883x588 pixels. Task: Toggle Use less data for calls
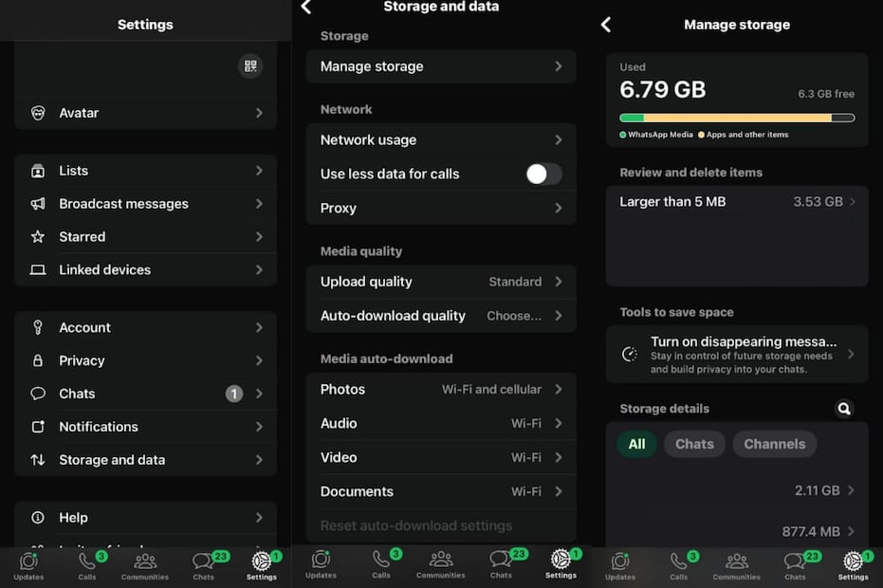pyautogui.click(x=543, y=174)
